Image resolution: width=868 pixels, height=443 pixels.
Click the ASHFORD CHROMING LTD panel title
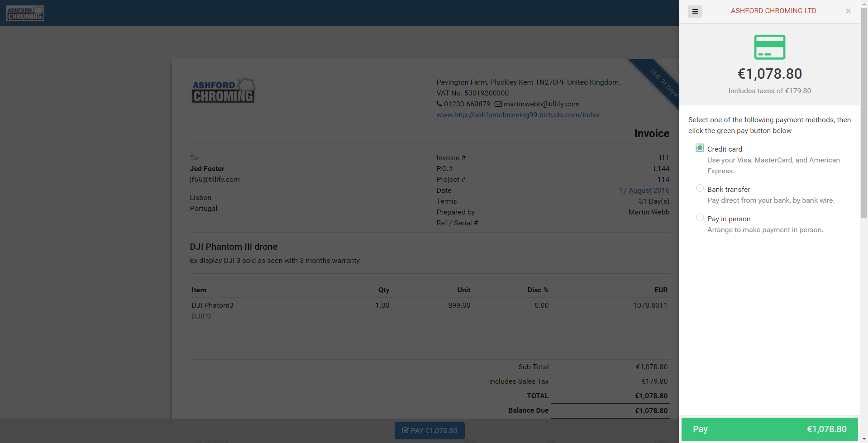(773, 11)
